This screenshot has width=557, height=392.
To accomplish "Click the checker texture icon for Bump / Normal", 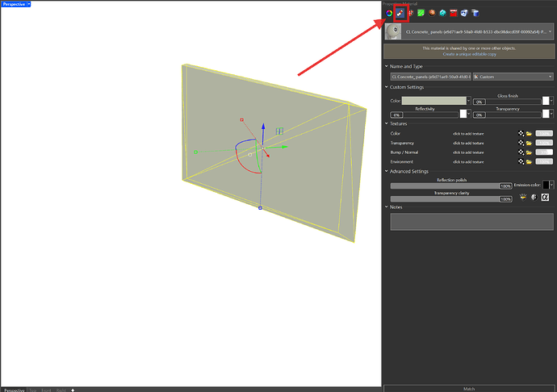I will point(521,152).
